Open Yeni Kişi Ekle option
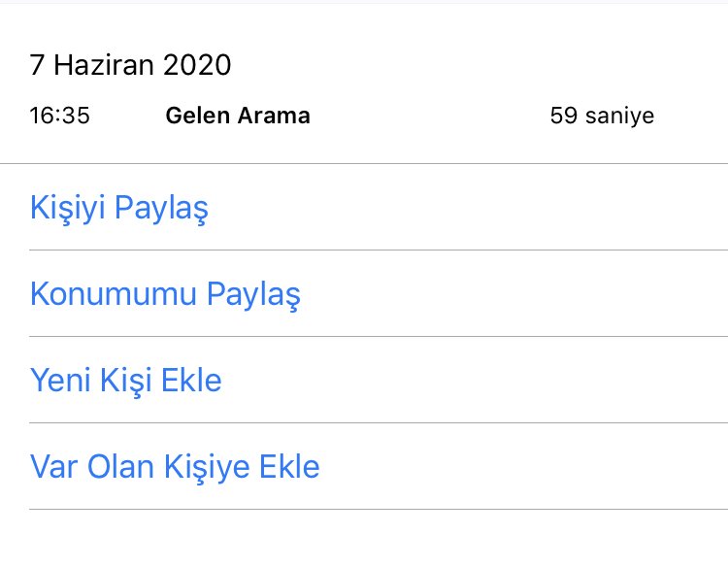 pos(125,380)
